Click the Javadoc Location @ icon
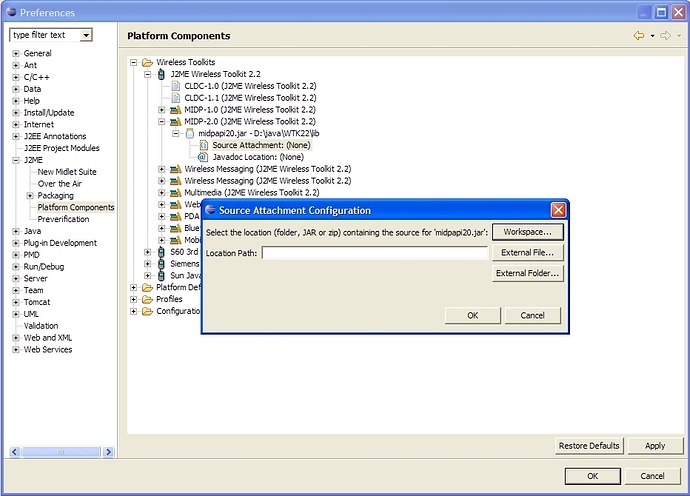Viewport: 690px width, 496px height. tap(202, 157)
